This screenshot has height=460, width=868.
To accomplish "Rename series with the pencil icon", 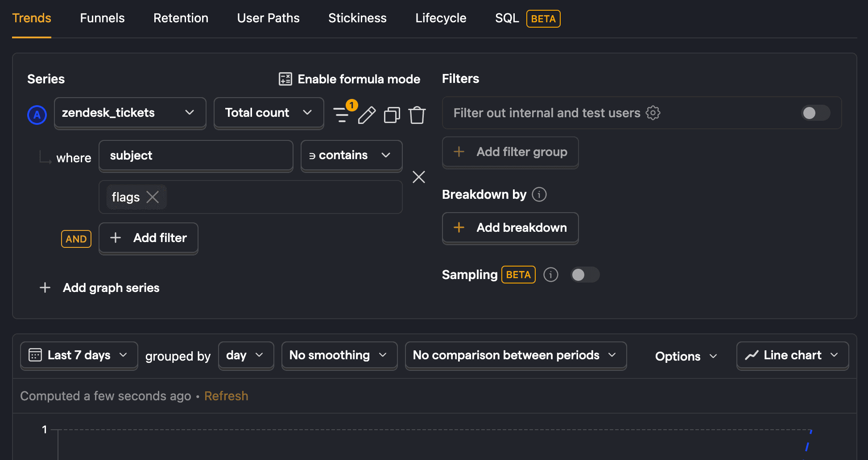I will coord(367,115).
